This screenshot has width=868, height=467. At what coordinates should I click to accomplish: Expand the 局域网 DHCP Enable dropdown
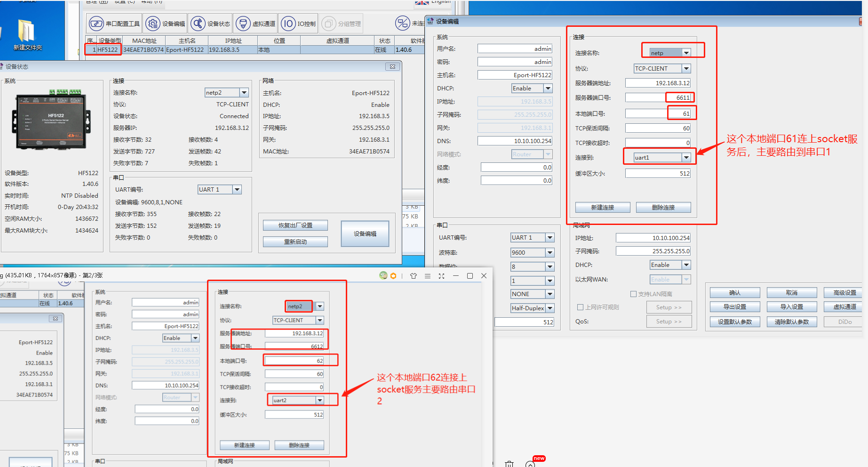point(686,265)
